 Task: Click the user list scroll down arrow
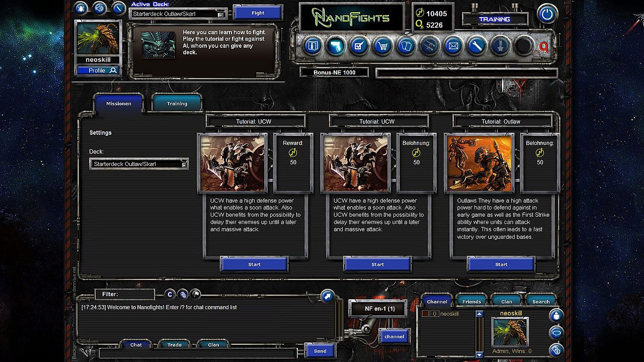pyautogui.click(x=479, y=355)
